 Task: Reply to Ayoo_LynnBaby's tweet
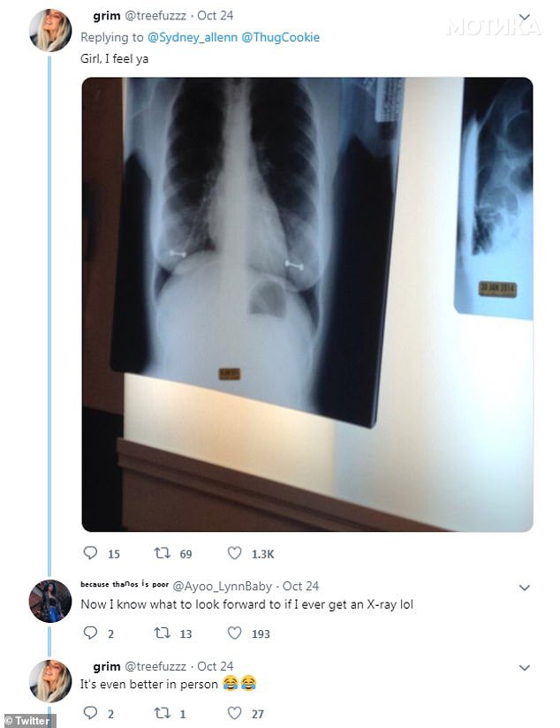tap(90, 633)
